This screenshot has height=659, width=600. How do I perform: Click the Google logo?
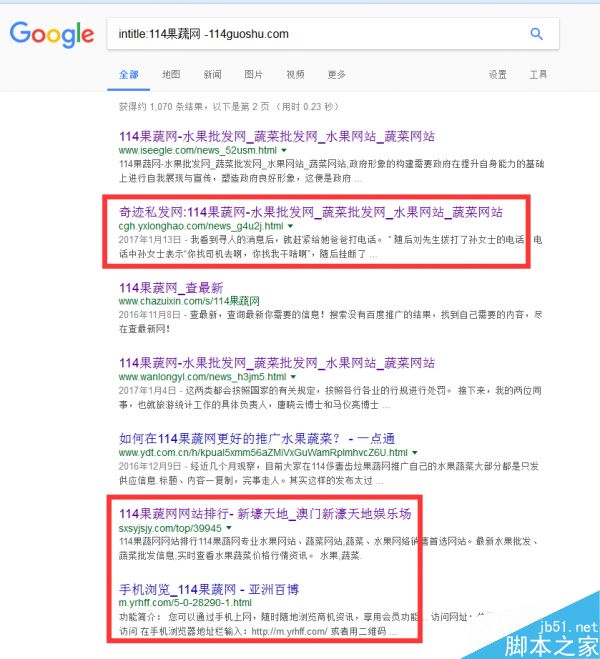point(51,34)
